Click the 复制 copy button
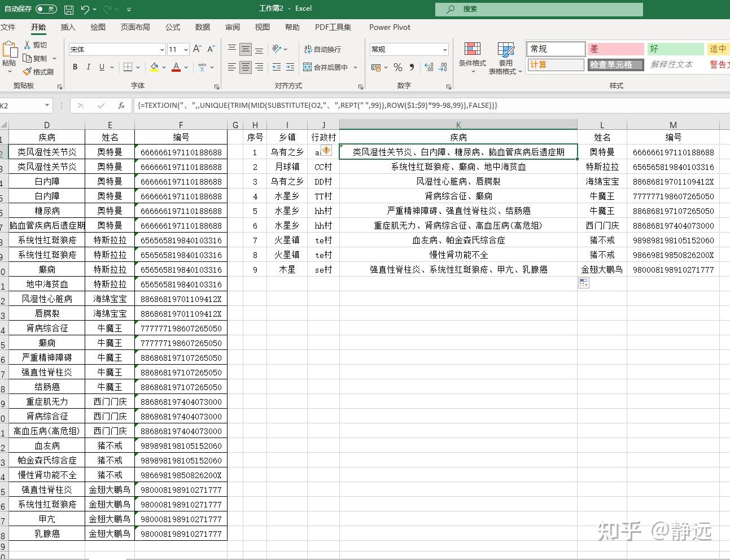The width and height of the screenshot is (730, 560). coord(35,58)
